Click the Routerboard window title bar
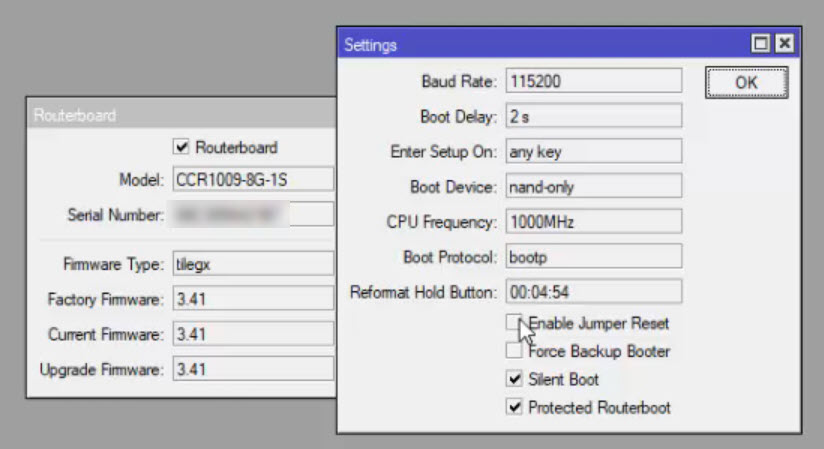824x449 pixels. pos(181,115)
